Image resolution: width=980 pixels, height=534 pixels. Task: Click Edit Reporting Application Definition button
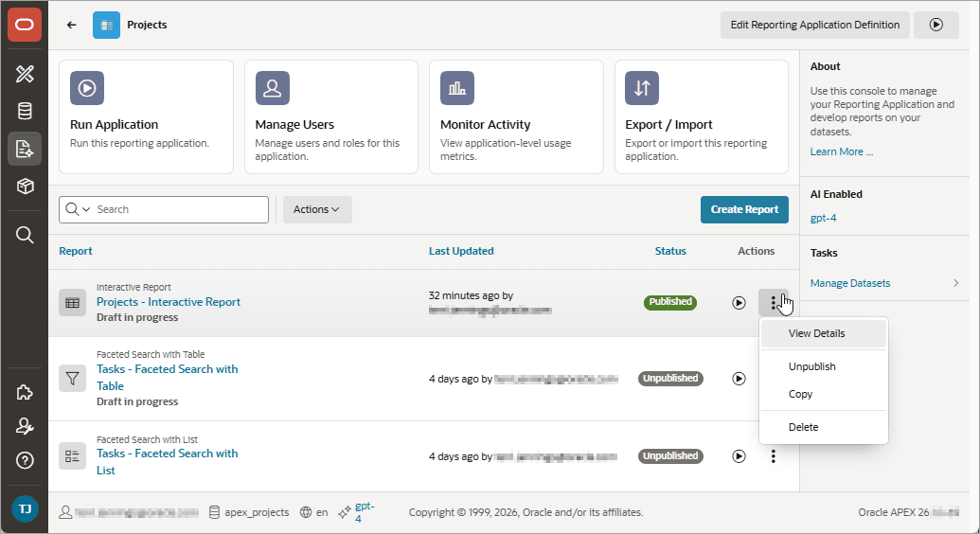(x=815, y=25)
